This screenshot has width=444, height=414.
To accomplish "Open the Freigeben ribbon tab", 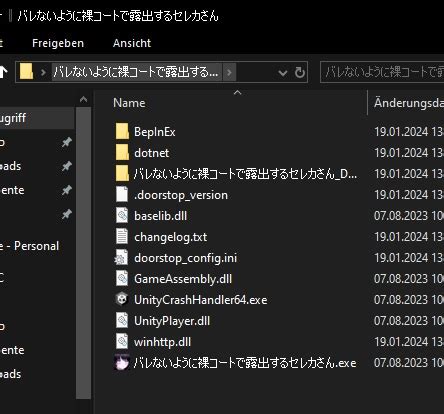I will [58, 43].
